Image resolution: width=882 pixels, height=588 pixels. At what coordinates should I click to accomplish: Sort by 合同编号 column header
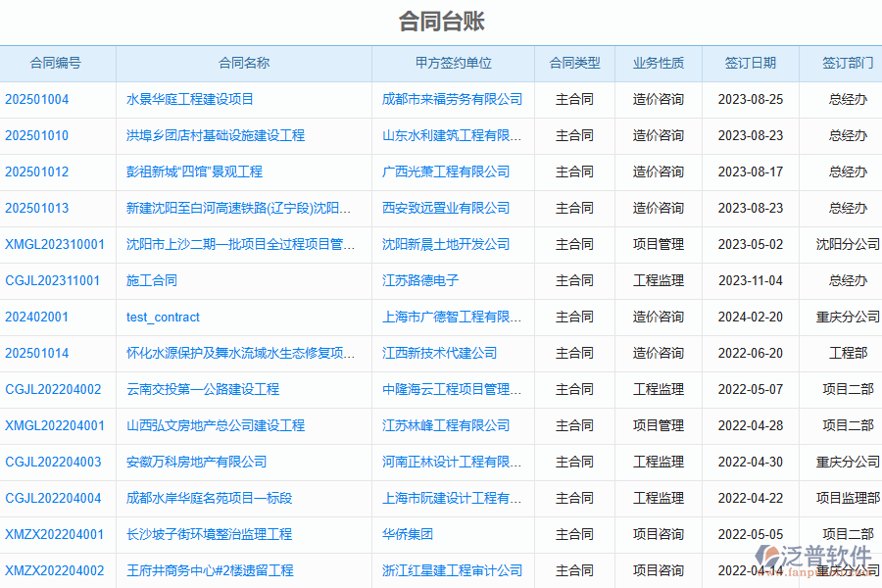pyautogui.click(x=56, y=63)
